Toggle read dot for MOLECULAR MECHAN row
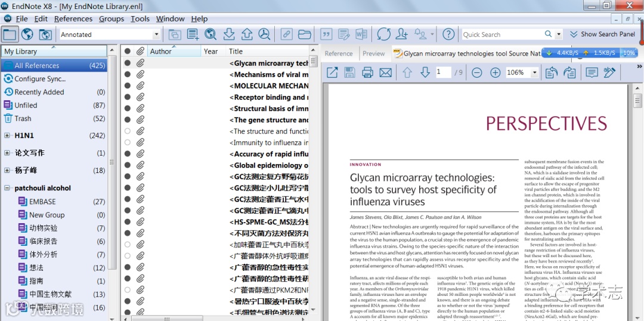644x321 pixels. click(x=128, y=86)
